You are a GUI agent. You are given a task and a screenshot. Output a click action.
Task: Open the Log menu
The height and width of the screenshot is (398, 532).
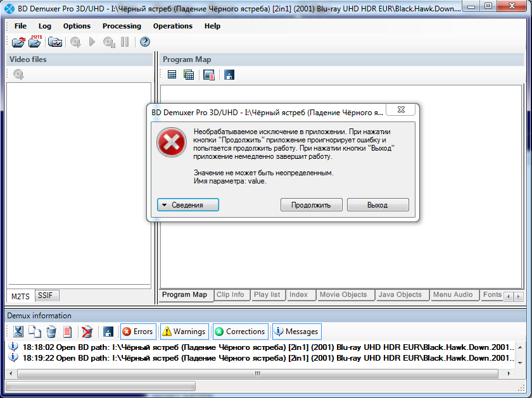(45, 26)
